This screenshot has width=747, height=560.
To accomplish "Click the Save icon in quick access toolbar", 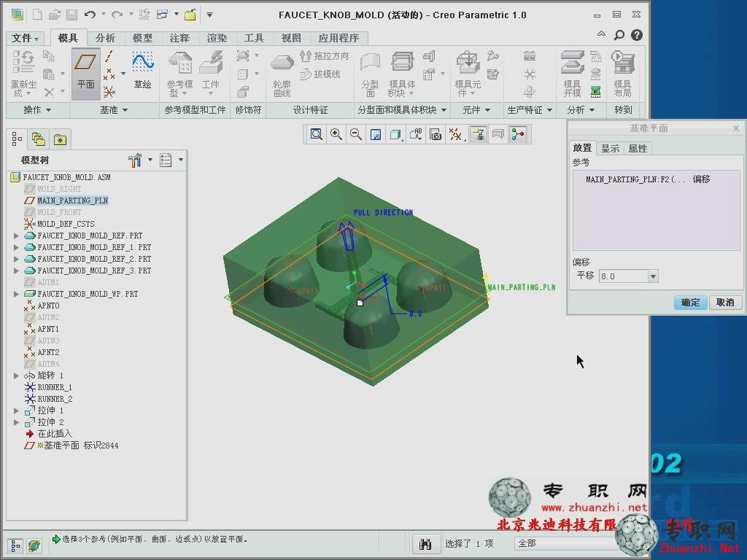I will click(x=72, y=15).
